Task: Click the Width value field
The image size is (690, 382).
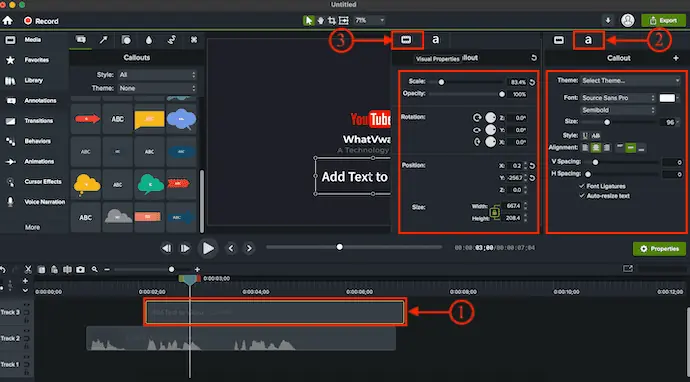Action: point(513,206)
